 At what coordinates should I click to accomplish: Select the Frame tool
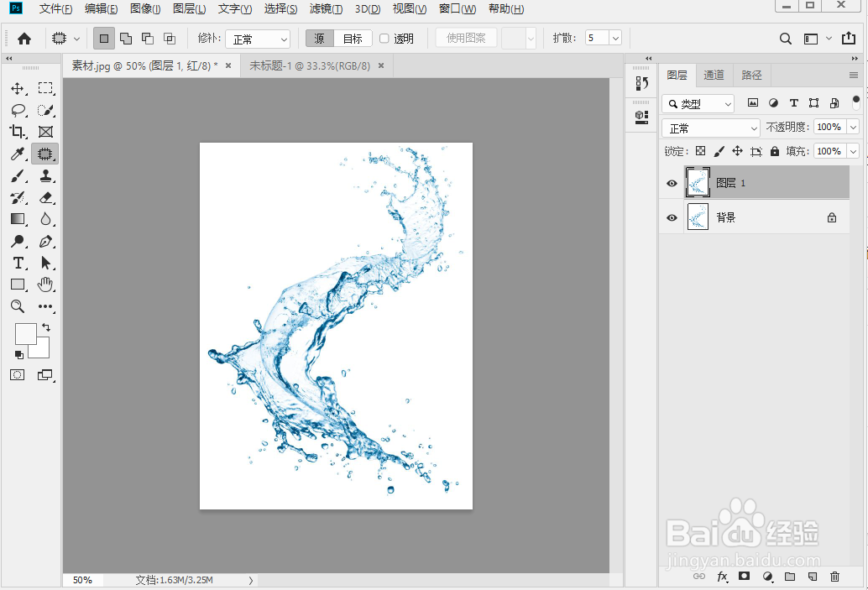click(45, 132)
